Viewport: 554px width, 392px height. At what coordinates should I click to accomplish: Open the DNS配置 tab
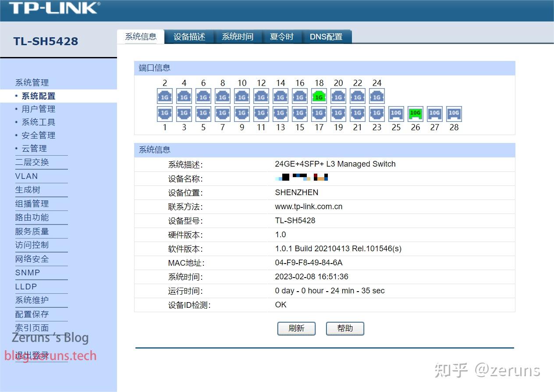coord(326,37)
